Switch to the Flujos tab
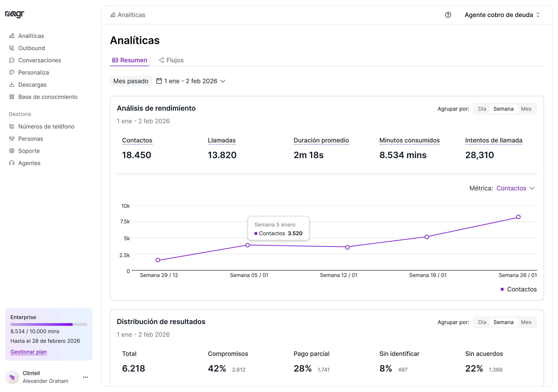 click(171, 60)
